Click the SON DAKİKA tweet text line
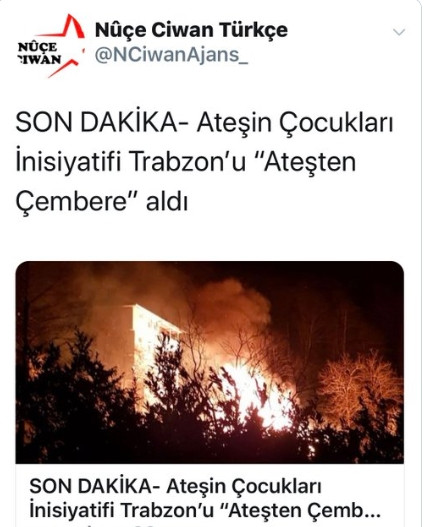 205,123
